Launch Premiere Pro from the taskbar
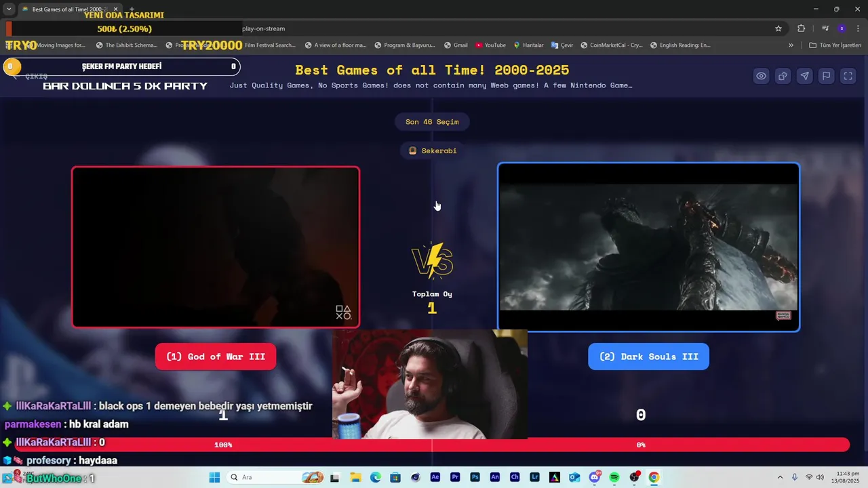The width and height of the screenshot is (868, 488). pyautogui.click(x=455, y=477)
